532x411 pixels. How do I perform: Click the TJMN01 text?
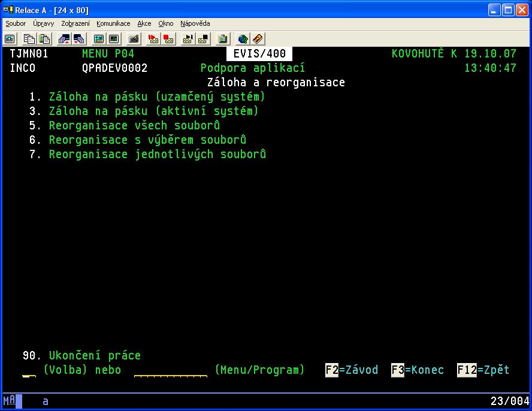point(29,54)
